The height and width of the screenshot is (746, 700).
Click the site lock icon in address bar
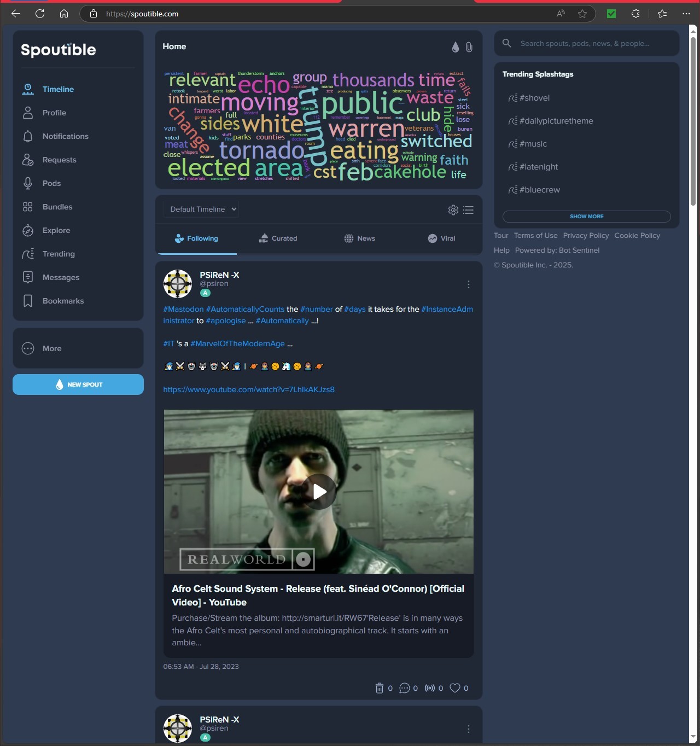pos(94,14)
